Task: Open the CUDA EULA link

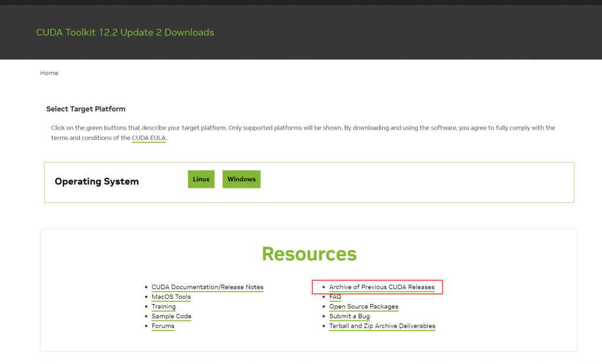Action: click(x=149, y=138)
